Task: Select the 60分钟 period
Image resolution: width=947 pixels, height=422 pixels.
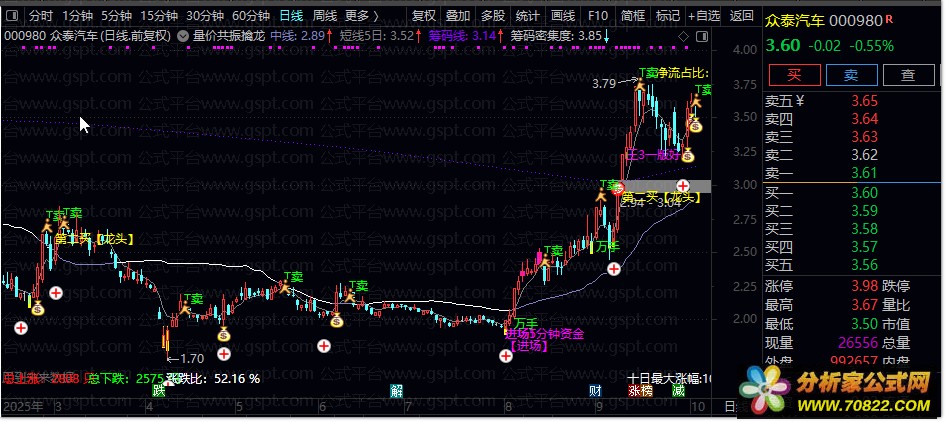Action: click(x=251, y=16)
